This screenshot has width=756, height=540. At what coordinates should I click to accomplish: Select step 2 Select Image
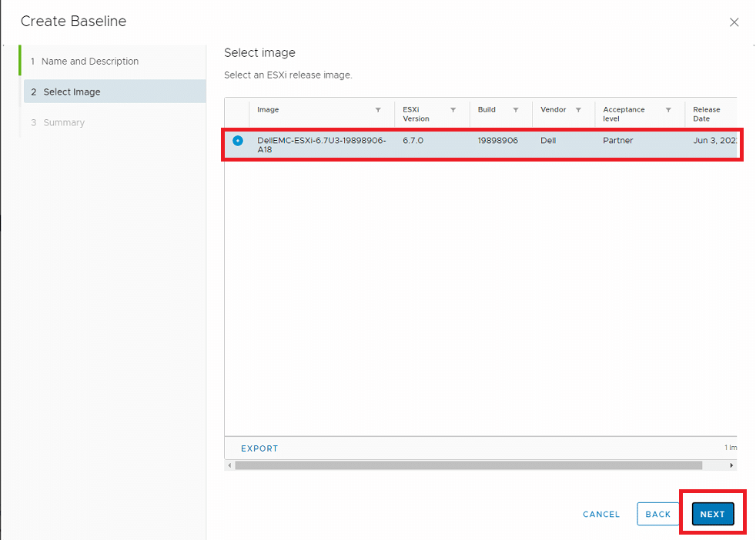115,92
